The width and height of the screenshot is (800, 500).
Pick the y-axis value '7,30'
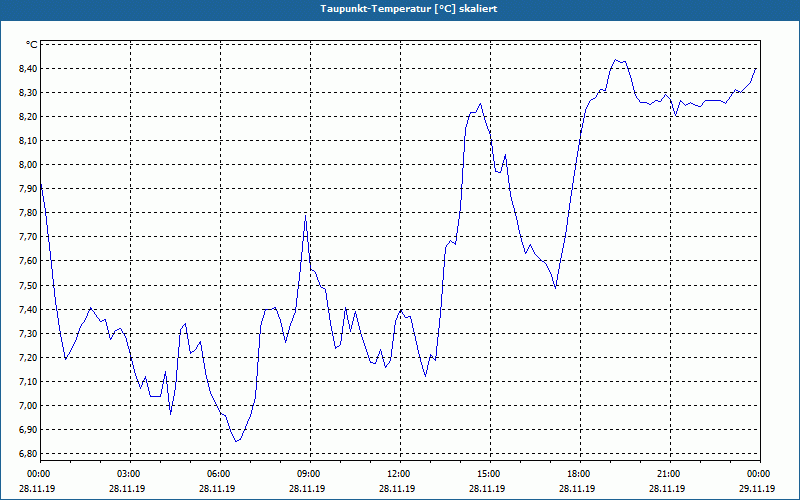(x=29, y=333)
